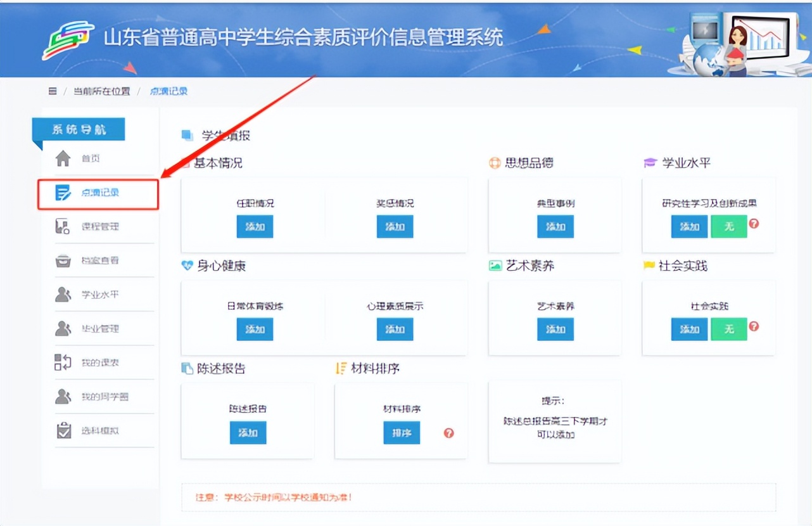Screen dimensions: 812x526
Task: Click the 思想品德 lifebuoy icon
Action: point(495,163)
